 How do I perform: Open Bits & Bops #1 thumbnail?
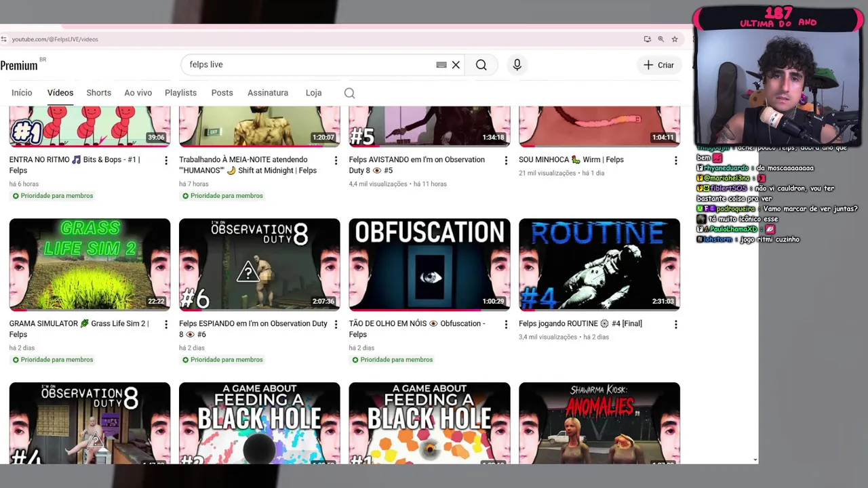click(90, 126)
